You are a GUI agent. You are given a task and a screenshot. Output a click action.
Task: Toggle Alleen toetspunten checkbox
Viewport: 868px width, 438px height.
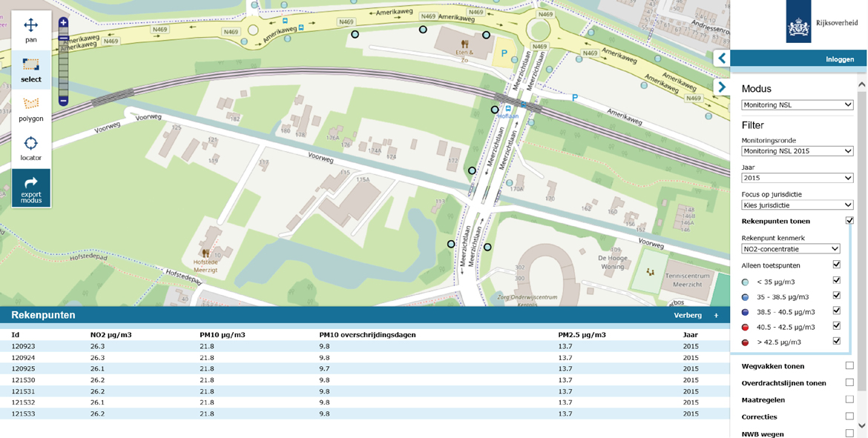coord(837,265)
